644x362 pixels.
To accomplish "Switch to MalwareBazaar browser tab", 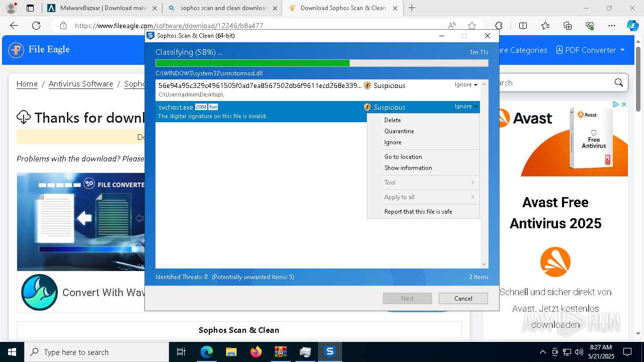I will click(103, 8).
